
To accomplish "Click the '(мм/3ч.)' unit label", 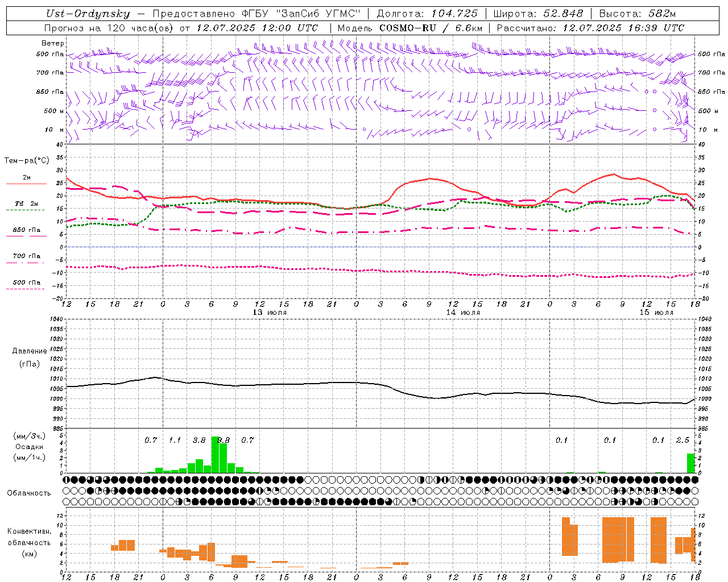I will click(x=29, y=436).
